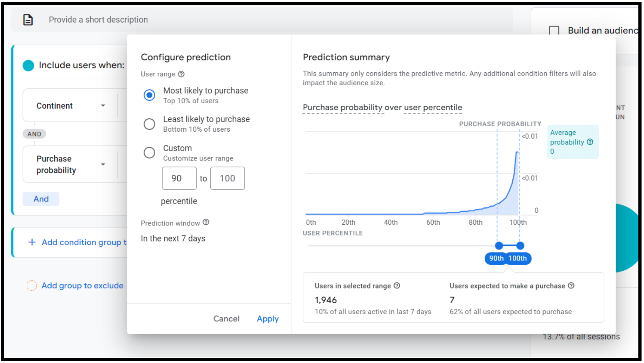Image resolution: width=644 pixels, height=363 pixels.
Task: Click the lower percentile input showing 90
Action: [179, 178]
